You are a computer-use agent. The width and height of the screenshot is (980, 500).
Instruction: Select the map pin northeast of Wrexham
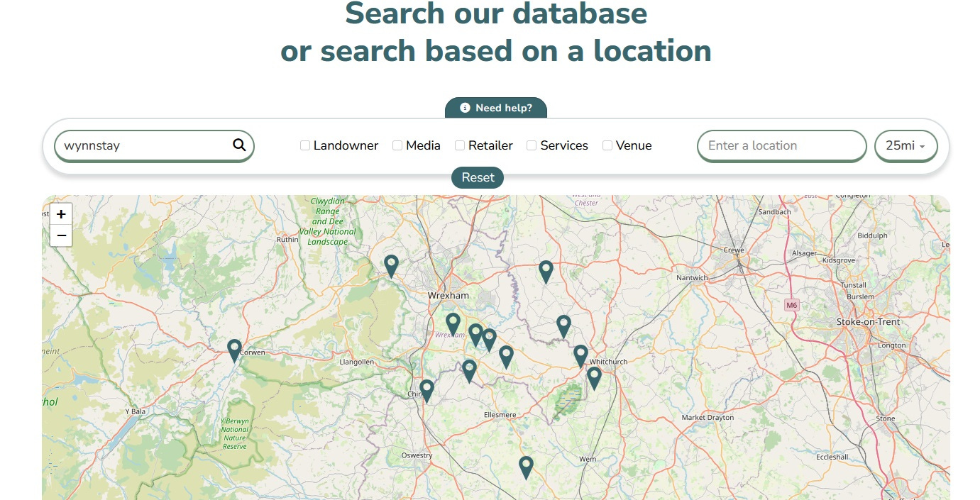click(x=546, y=272)
